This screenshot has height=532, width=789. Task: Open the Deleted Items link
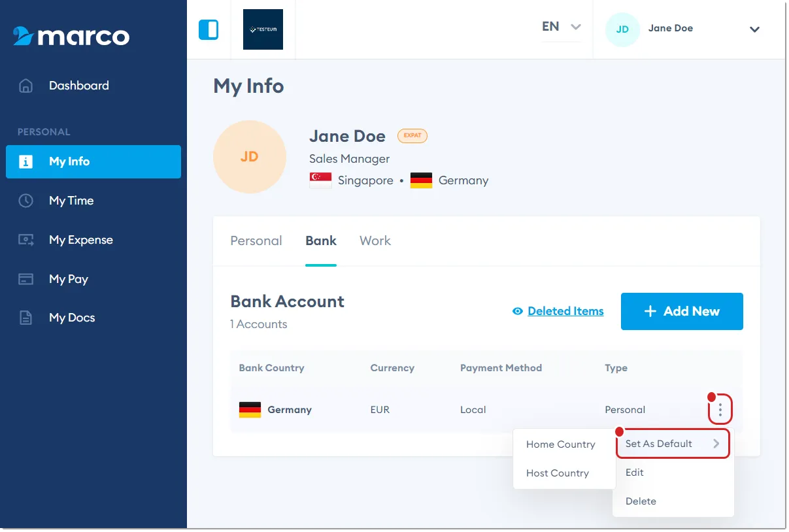pyautogui.click(x=565, y=311)
